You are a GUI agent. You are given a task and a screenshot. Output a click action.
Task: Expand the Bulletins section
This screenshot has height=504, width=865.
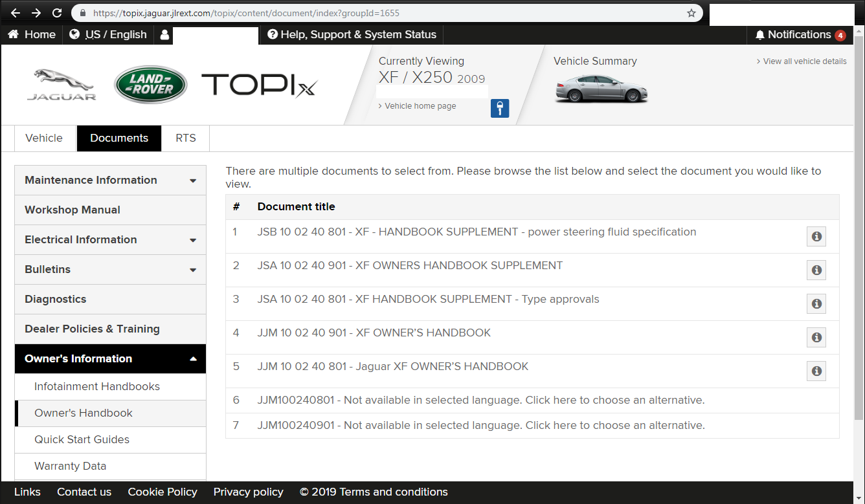pyautogui.click(x=193, y=270)
